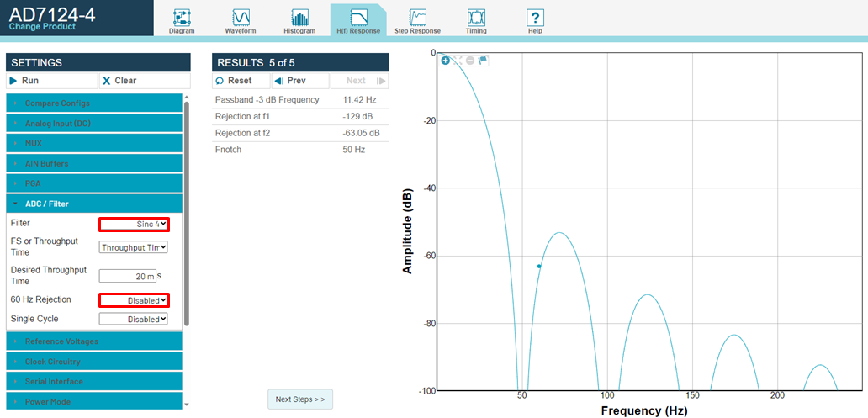Open the Help page
This screenshot has width=868, height=418.
(535, 20)
